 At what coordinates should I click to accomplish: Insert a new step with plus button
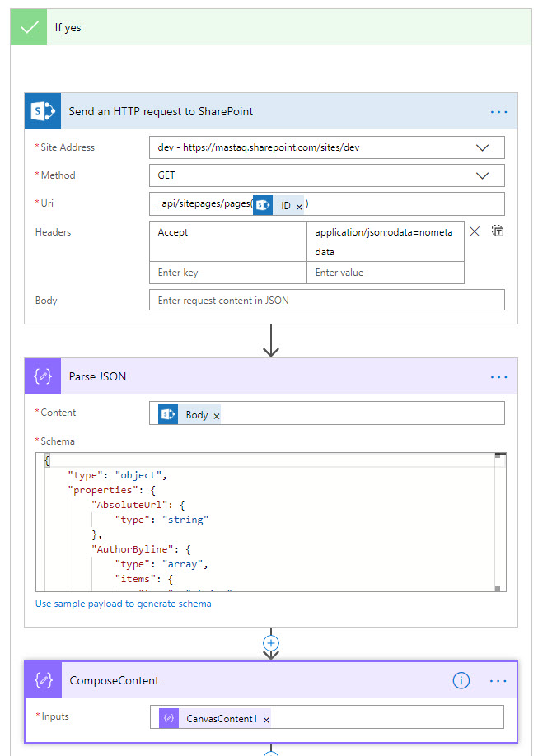(271, 642)
